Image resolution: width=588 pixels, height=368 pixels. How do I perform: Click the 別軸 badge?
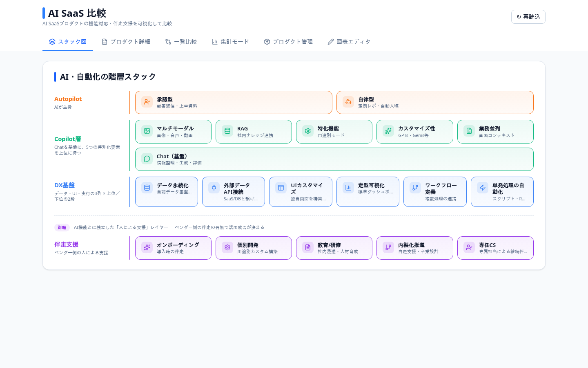tap(62, 227)
